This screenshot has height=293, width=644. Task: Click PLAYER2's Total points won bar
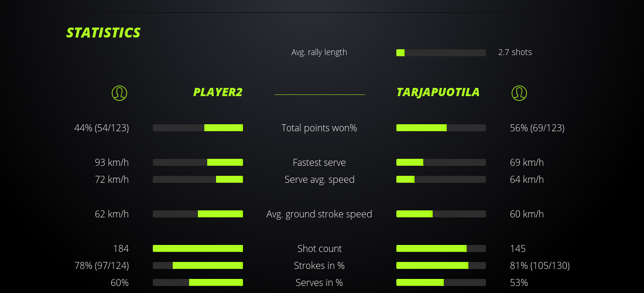(198, 128)
